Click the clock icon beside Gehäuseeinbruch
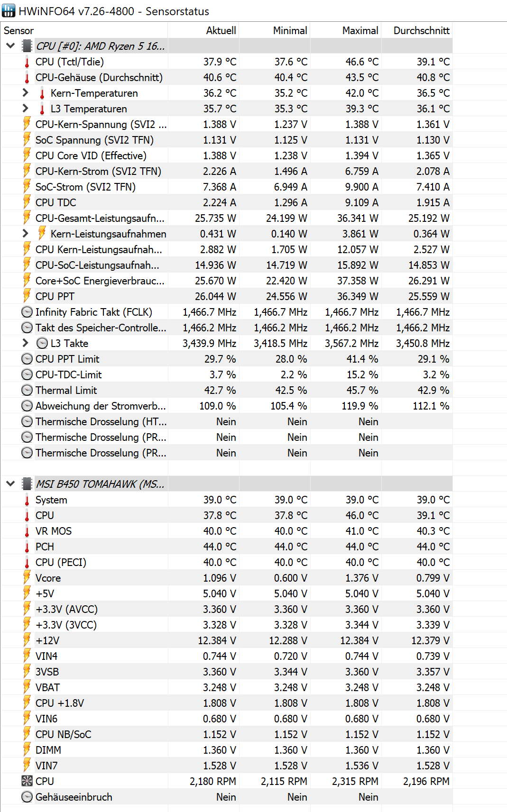The width and height of the screenshot is (507, 812). [27, 797]
